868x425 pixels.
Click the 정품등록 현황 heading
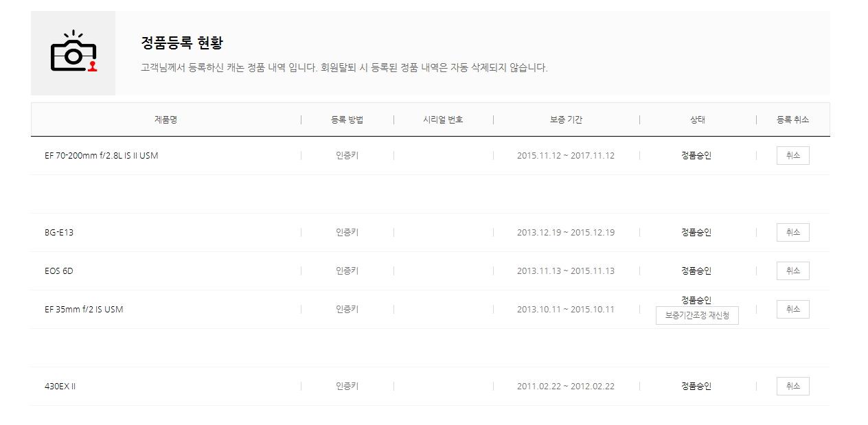(x=182, y=43)
